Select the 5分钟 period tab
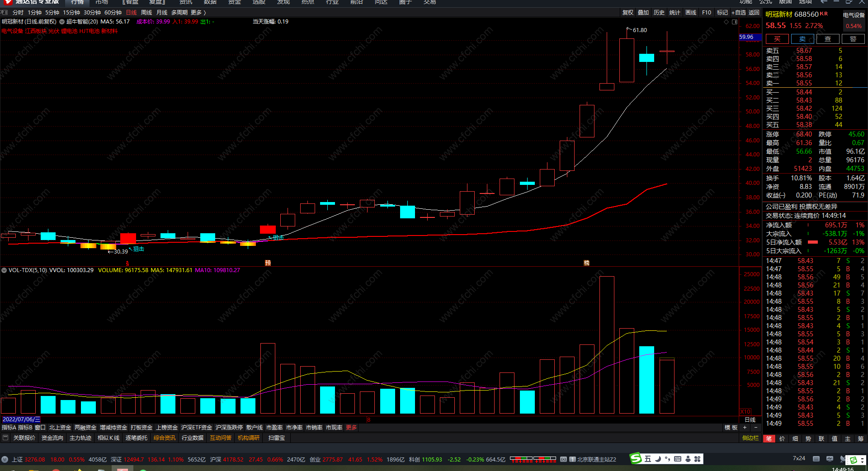The height and width of the screenshot is (471, 868). [52, 13]
